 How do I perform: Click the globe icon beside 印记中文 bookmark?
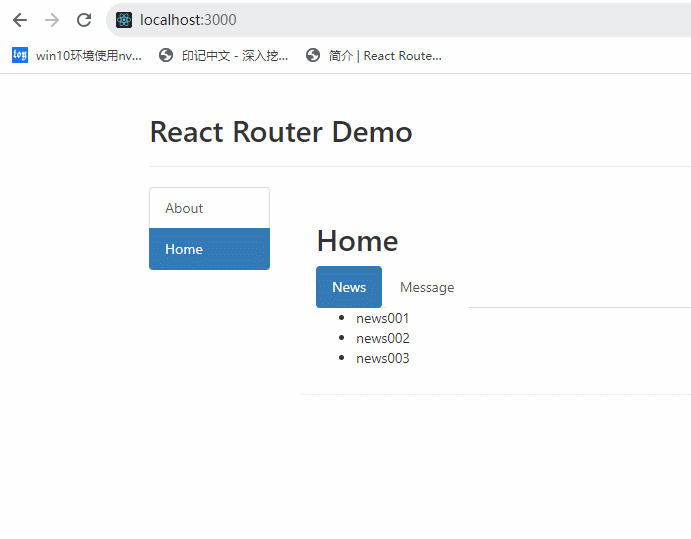point(166,56)
